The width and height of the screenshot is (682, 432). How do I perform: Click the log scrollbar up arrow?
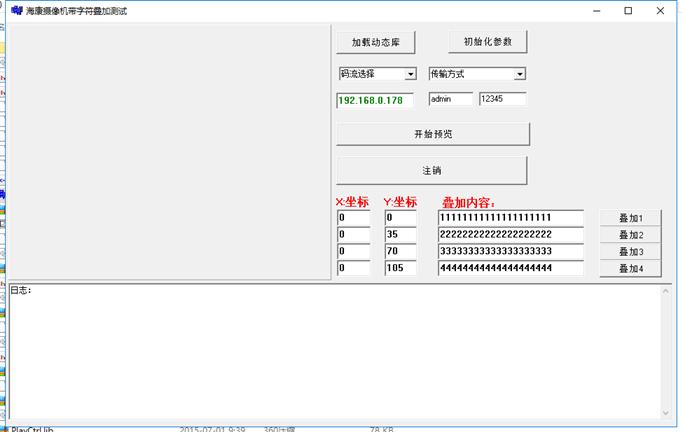point(665,291)
